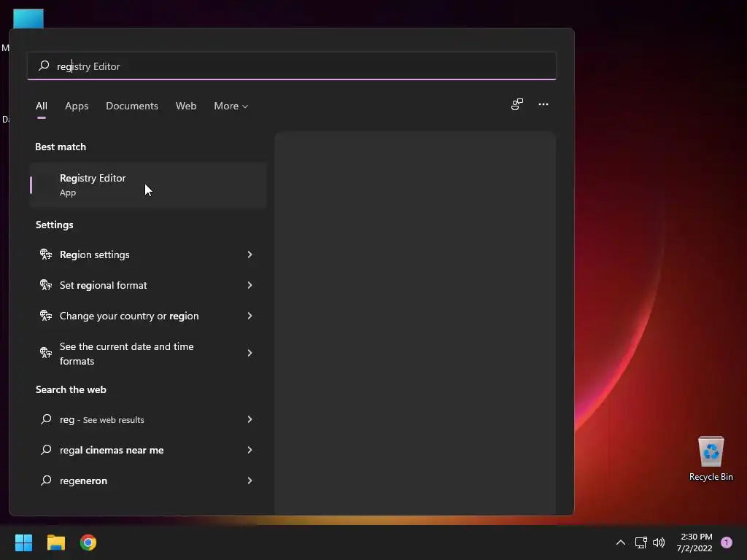747x560 pixels.
Task: Open Set regional format result
Action: (x=148, y=285)
